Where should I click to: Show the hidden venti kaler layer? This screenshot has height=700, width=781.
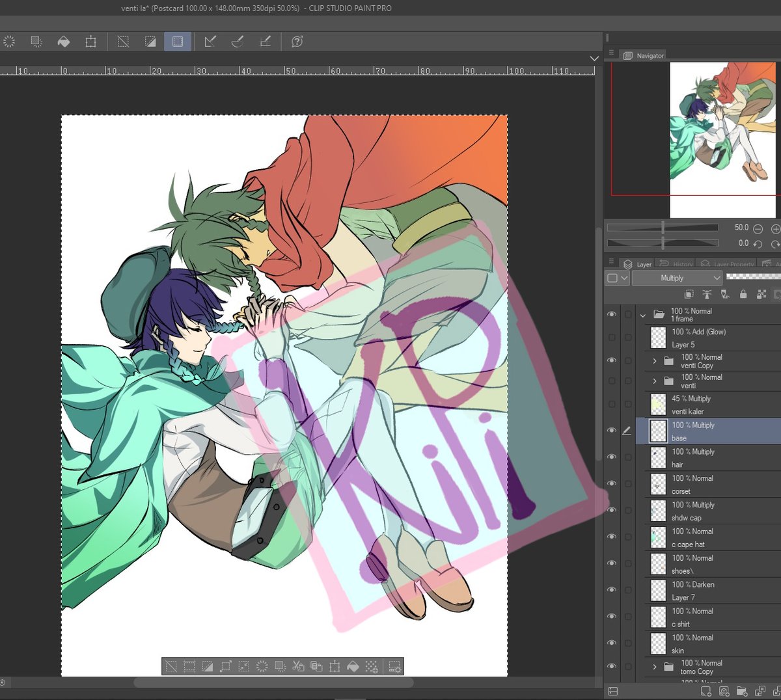point(612,404)
